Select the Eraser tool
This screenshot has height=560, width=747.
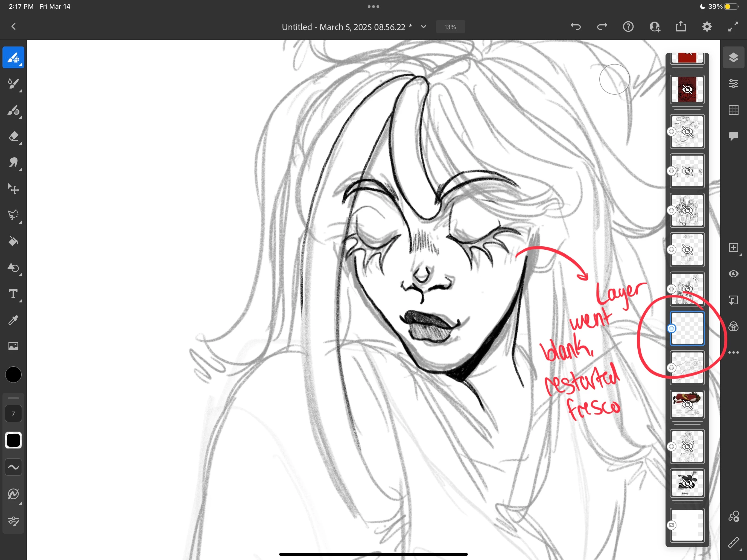[13, 136]
